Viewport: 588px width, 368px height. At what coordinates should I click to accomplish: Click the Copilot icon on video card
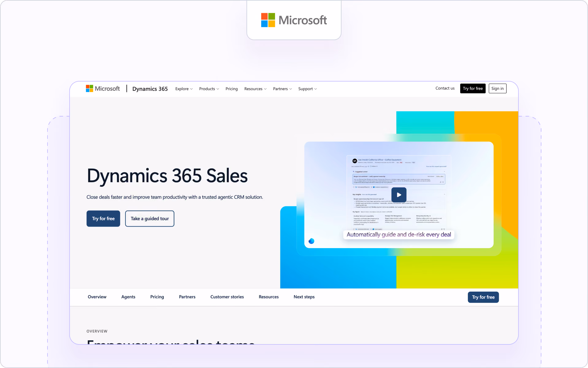tap(311, 241)
